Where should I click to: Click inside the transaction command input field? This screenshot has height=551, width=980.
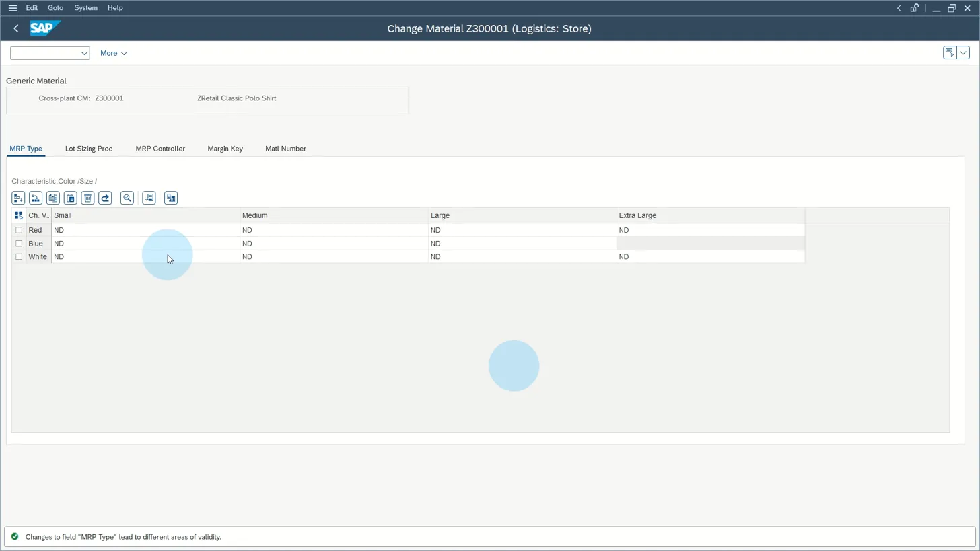[44, 53]
